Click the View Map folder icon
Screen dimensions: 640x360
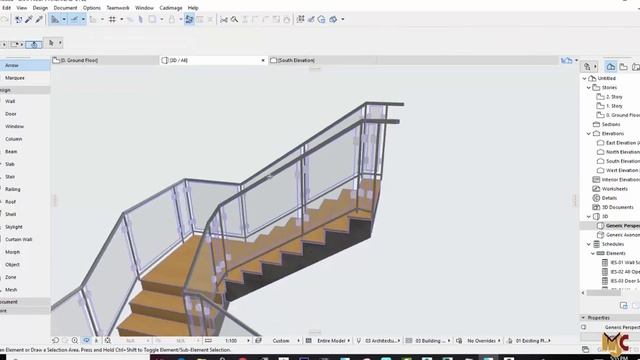[623, 67]
